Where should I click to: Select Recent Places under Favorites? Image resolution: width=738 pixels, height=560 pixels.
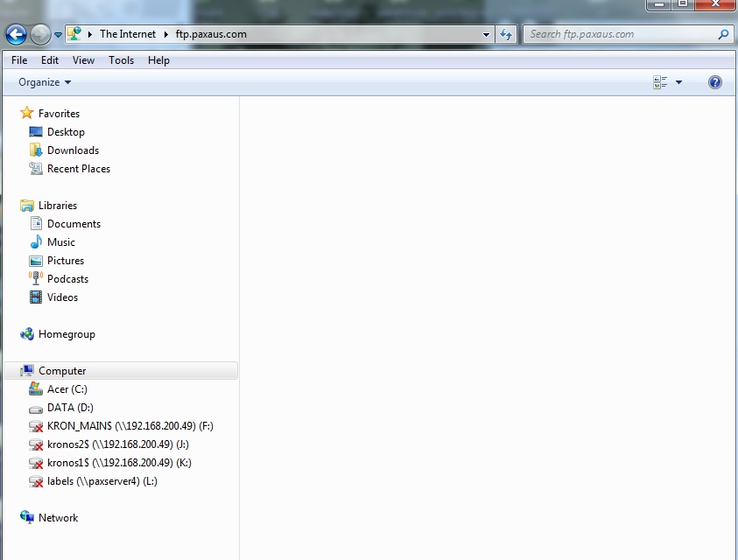point(79,169)
